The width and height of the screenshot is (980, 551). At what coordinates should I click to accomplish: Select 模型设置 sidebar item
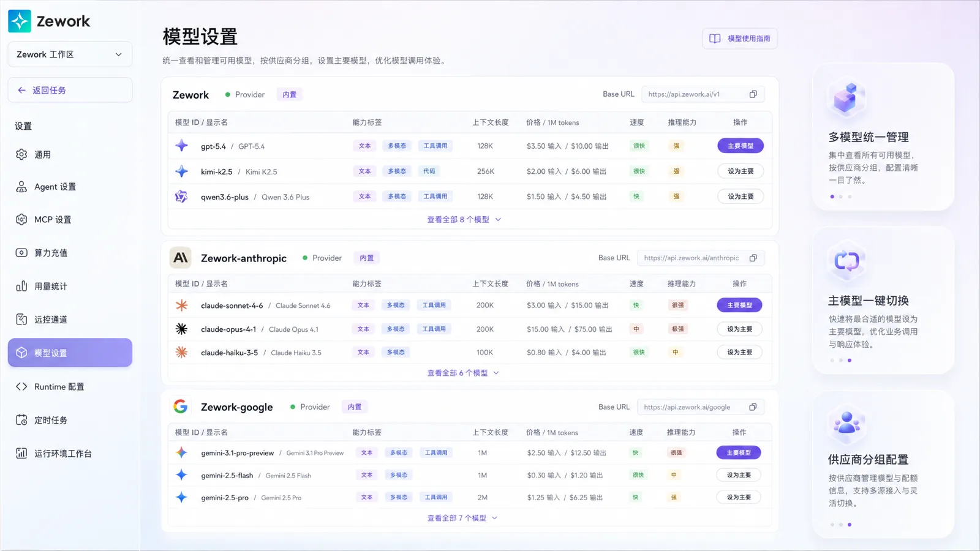click(70, 353)
